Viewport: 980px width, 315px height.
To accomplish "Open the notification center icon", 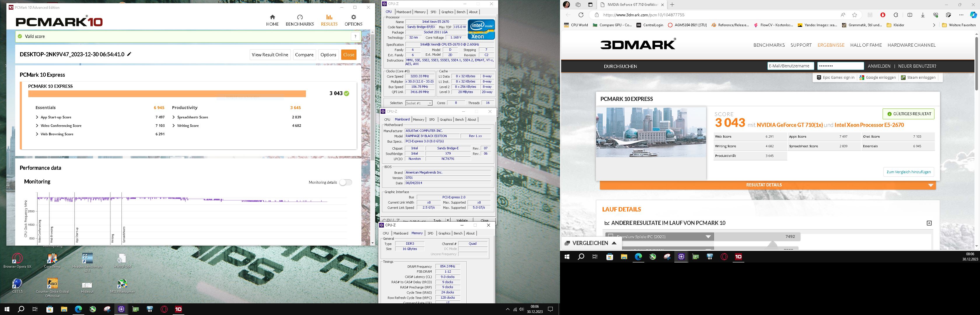I will click(x=550, y=309).
